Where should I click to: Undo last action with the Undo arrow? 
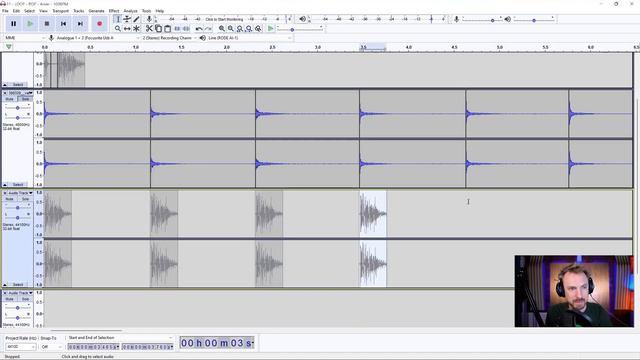click(x=199, y=29)
